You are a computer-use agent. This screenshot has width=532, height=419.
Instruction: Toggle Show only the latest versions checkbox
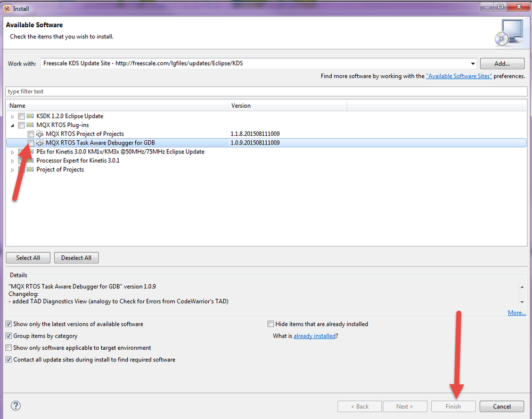9,324
